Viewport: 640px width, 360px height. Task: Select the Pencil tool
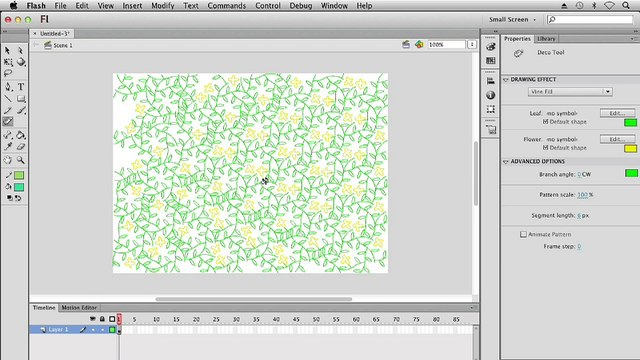coord(8,110)
